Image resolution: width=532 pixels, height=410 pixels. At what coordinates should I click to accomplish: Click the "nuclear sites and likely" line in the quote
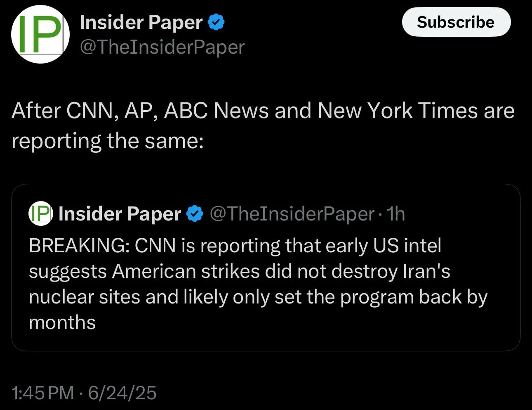(128, 297)
